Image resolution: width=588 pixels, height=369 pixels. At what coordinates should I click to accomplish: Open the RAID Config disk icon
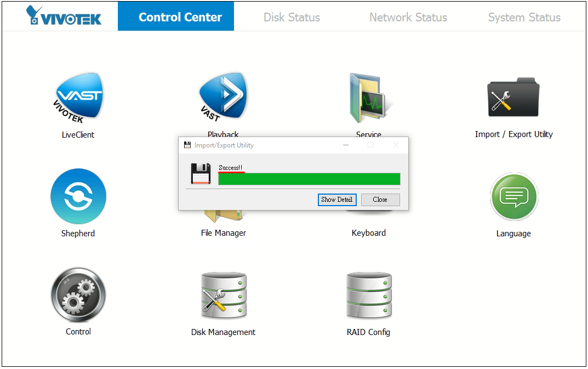tap(369, 295)
